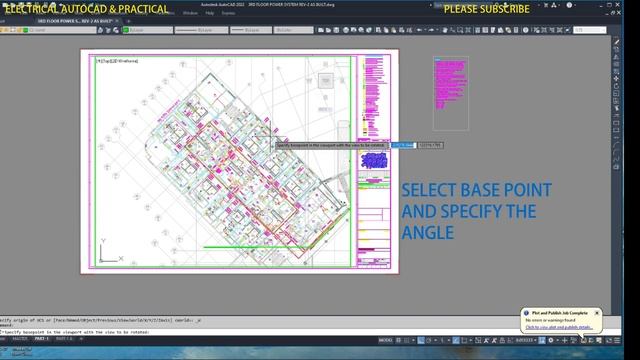Click the Redo arrow icon
This screenshot has width=640, height=360.
431,30
